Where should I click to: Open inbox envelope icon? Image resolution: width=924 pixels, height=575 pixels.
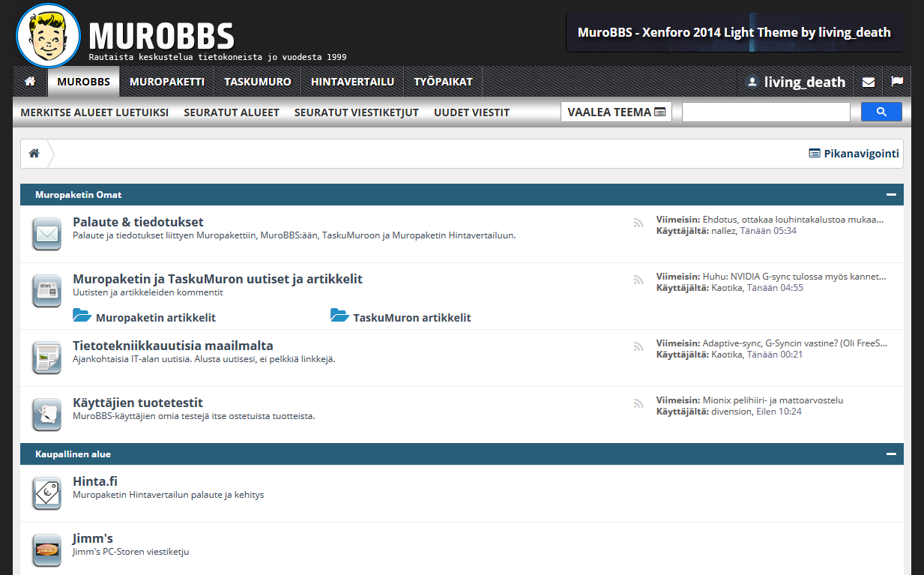pos(869,82)
